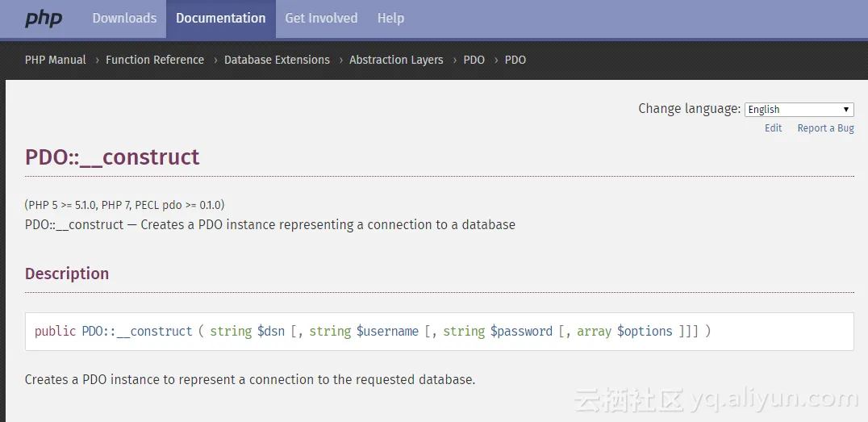Navigate to PHP Manual breadcrumb
Screen dimensions: 868x422
[x=56, y=60]
